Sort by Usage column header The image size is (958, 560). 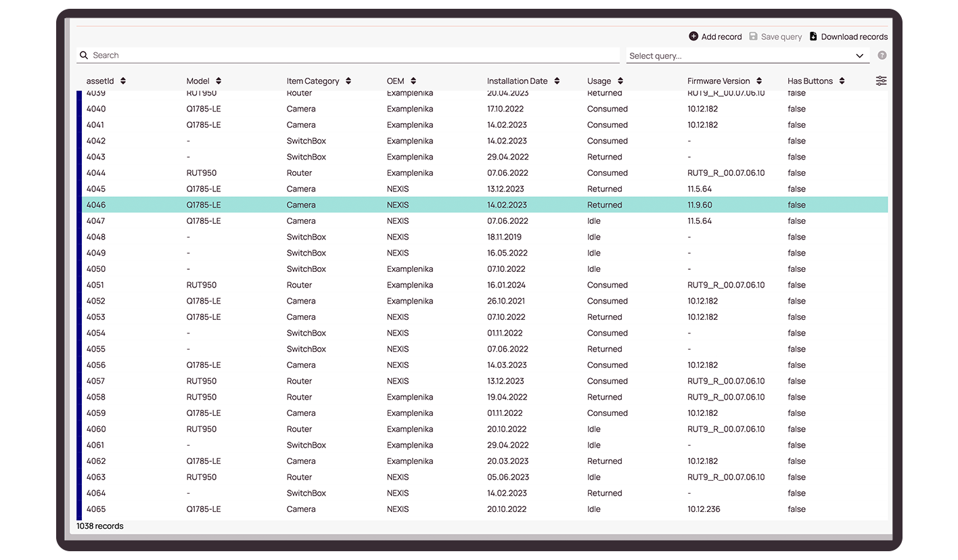[599, 81]
